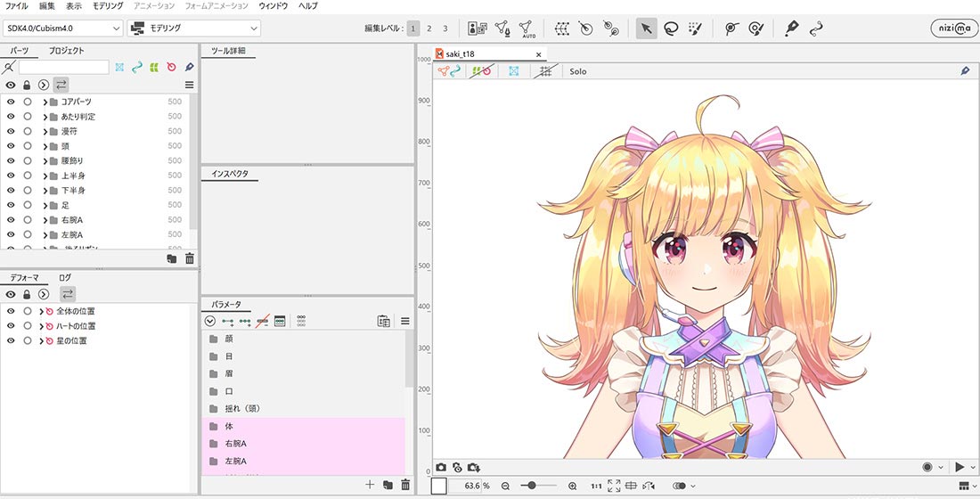The width and height of the screenshot is (980, 499).
Task: Expand the 腰飾り folder
Action: (45, 160)
